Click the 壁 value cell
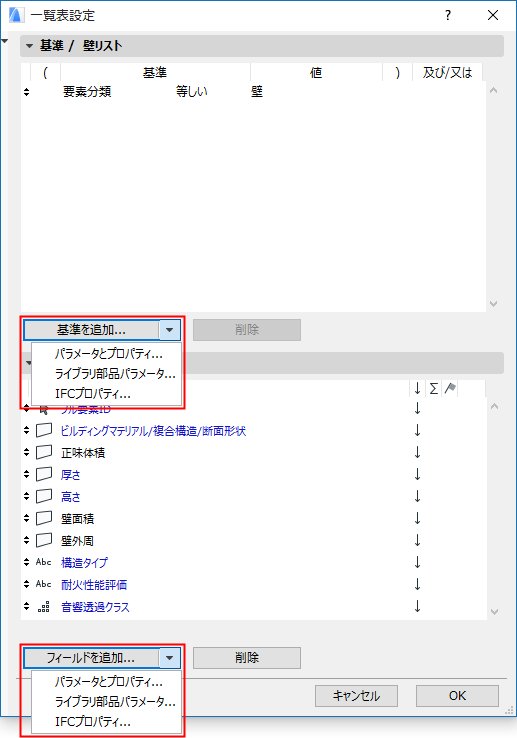The width and height of the screenshot is (517, 738). coord(257,91)
